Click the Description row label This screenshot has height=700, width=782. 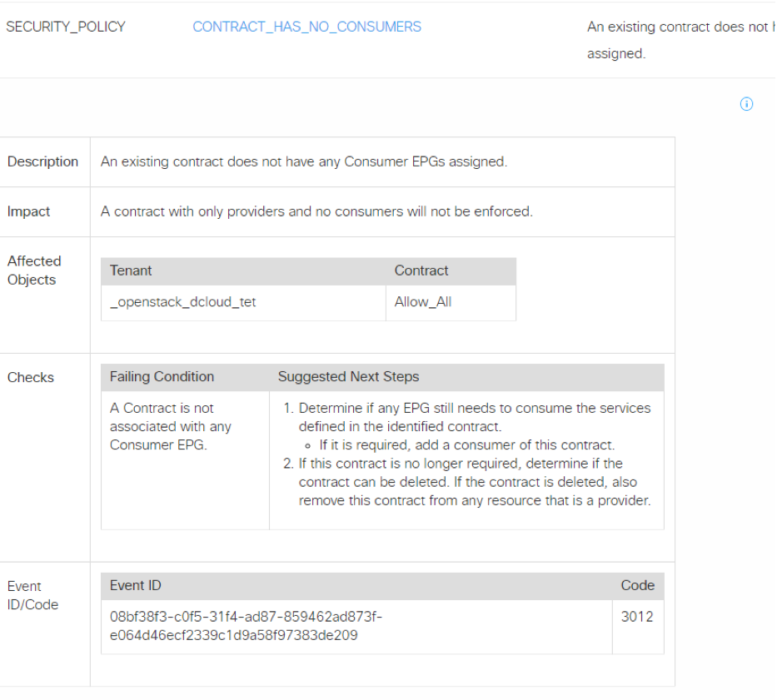42,161
